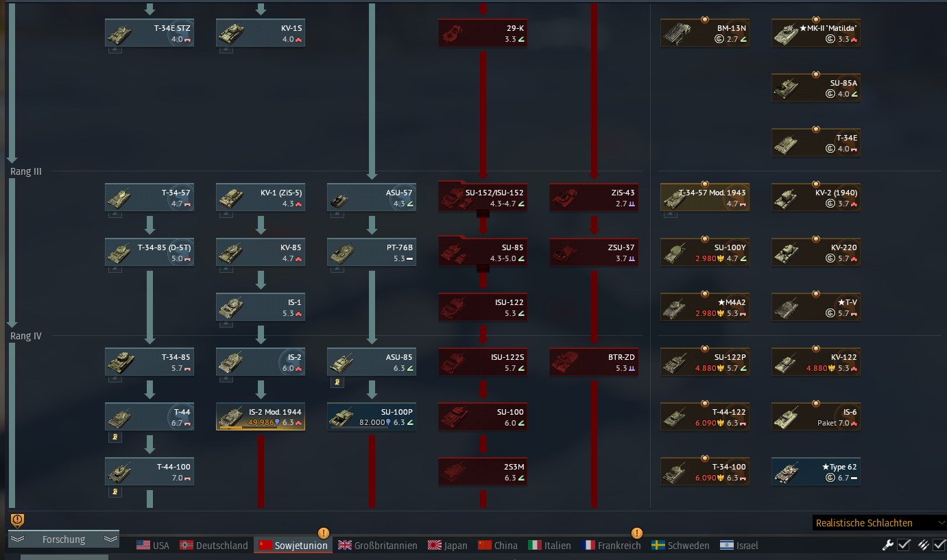This screenshot has height=560, width=947.
Task: Click the Israel flag icon
Action: click(727, 546)
